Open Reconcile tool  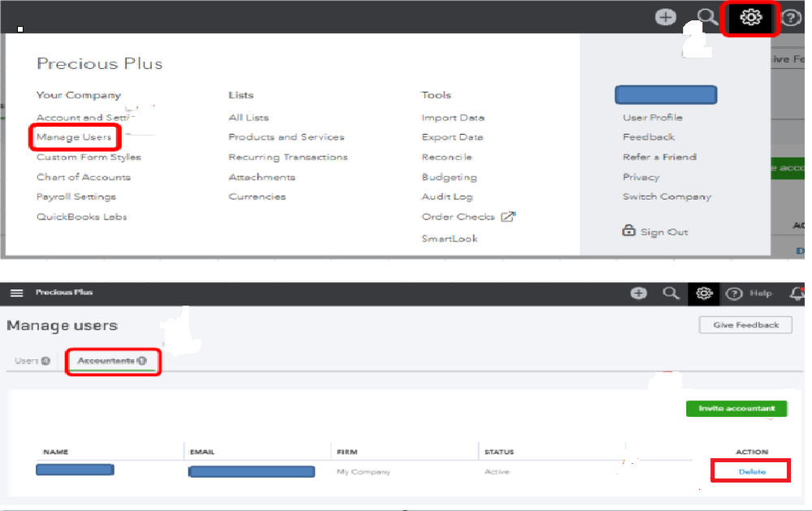pos(446,157)
